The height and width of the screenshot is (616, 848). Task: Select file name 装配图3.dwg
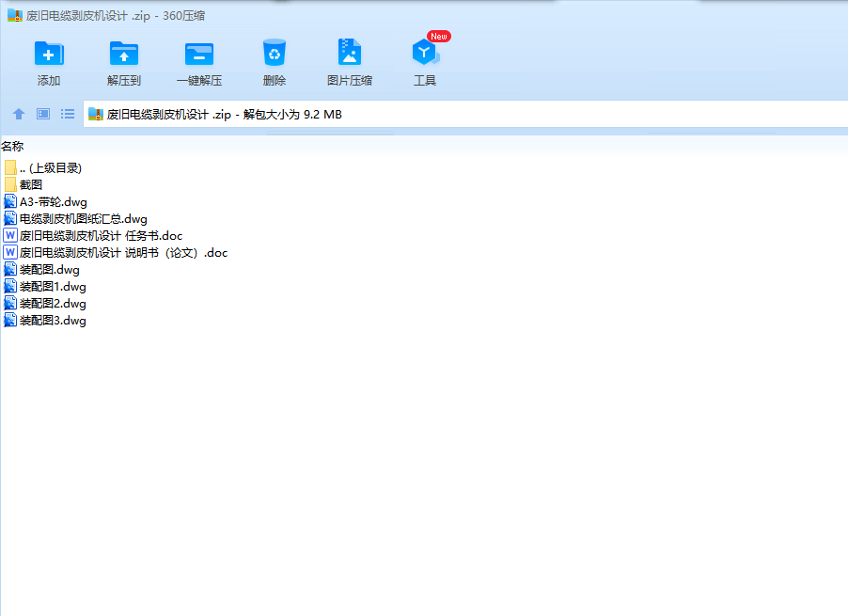point(53,320)
